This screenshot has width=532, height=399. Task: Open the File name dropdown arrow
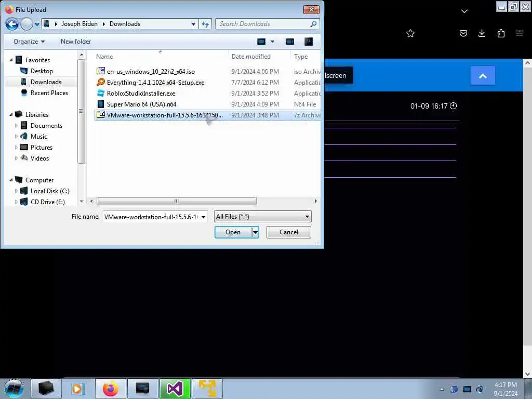tap(203, 217)
